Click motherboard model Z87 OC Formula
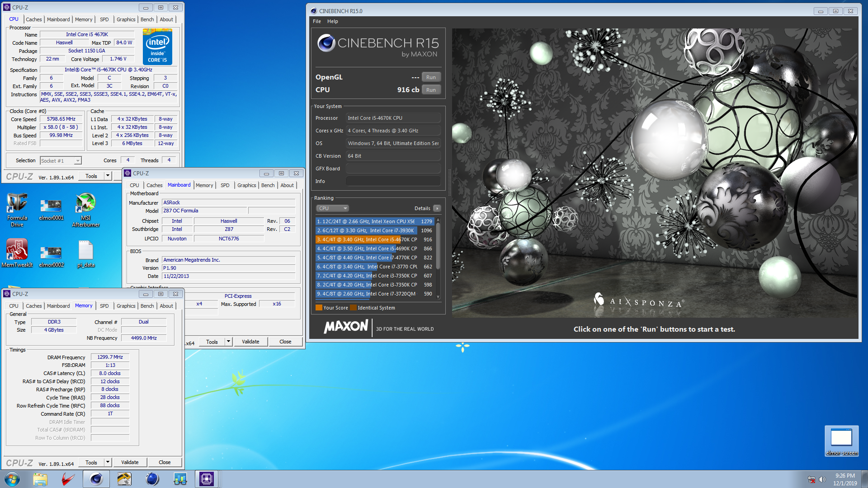Viewport: 868px width, 488px height. (x=204, y=211)
